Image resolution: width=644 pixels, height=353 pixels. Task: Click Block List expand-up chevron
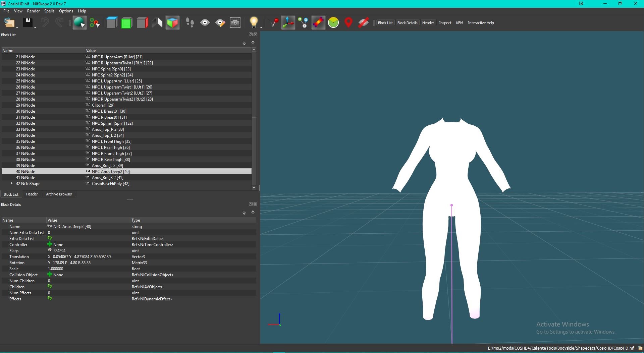click(x=253, y=43)
